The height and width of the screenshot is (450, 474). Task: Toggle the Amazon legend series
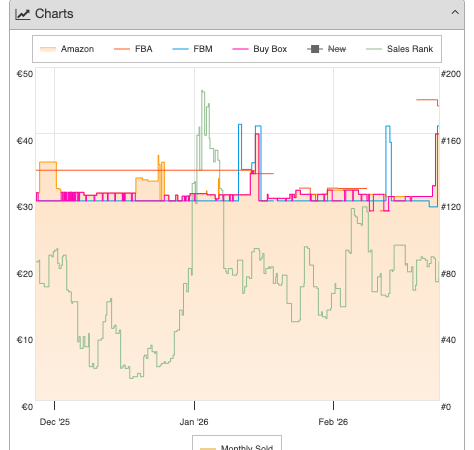pyautogui.click(x=67, y=49)
